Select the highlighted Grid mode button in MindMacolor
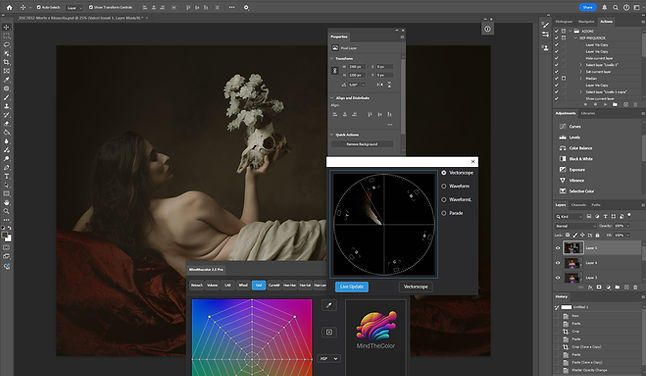This screenshot has height=376, width=646. click(x=258, y=285)
